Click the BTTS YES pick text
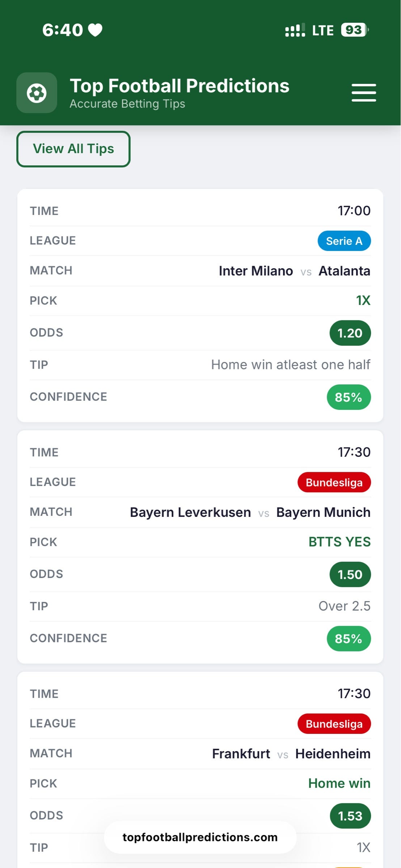This screenshot has height=868, width=401. pos(339,542)
